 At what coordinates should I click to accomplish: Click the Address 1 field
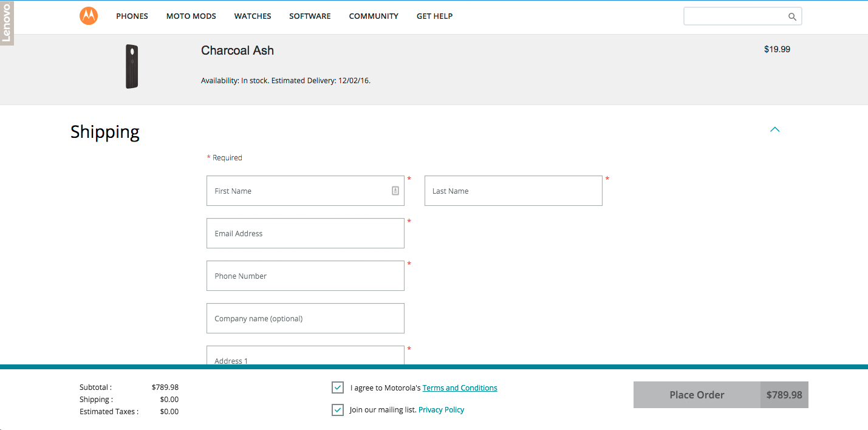coord(306,355)
